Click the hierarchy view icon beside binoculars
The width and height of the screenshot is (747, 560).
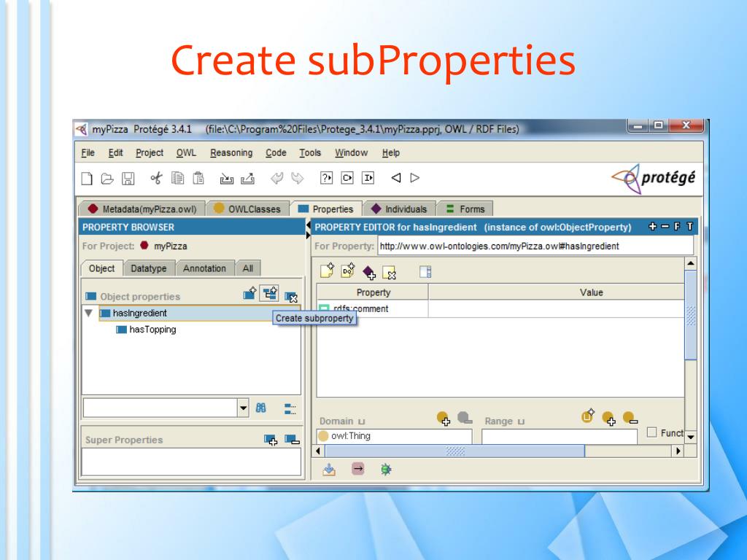point(290,408)
